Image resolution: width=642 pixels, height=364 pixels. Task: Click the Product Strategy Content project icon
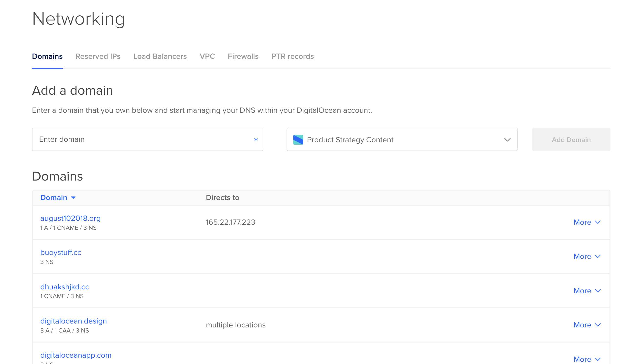point(298,140)
